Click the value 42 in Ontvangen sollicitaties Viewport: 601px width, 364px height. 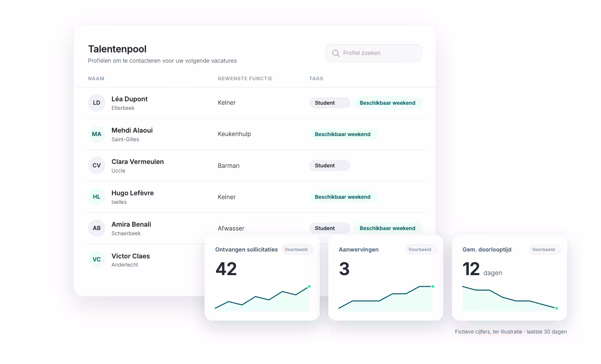coord(226,269)
